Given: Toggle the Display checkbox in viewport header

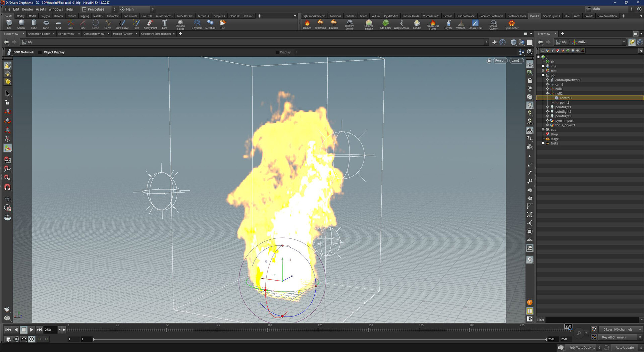Looking at the screenshot, I should (277, 52).
